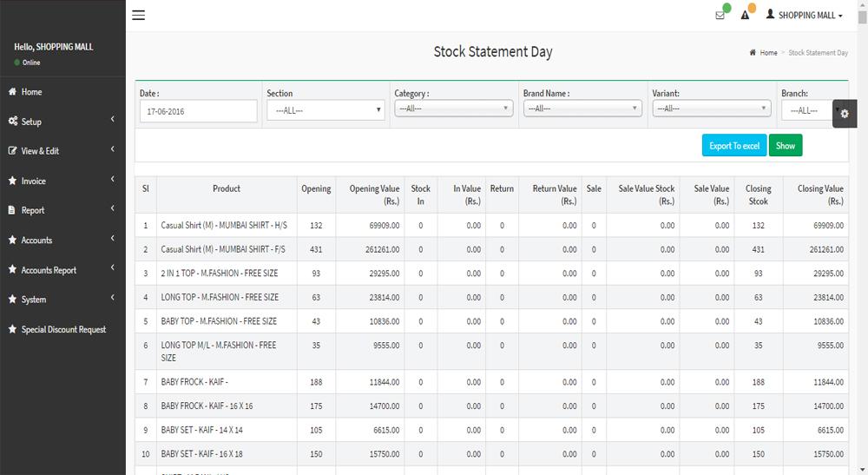Expand the Accounts menu chevron

point(112,239)
